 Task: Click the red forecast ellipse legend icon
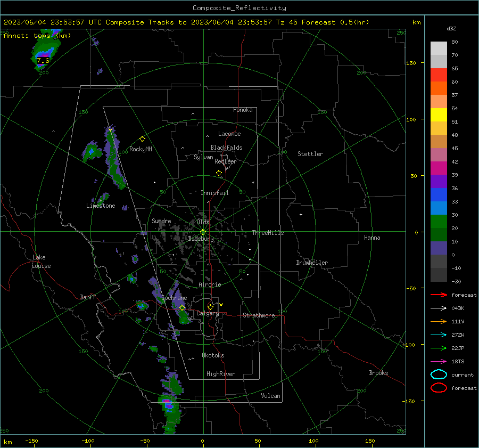439,388
